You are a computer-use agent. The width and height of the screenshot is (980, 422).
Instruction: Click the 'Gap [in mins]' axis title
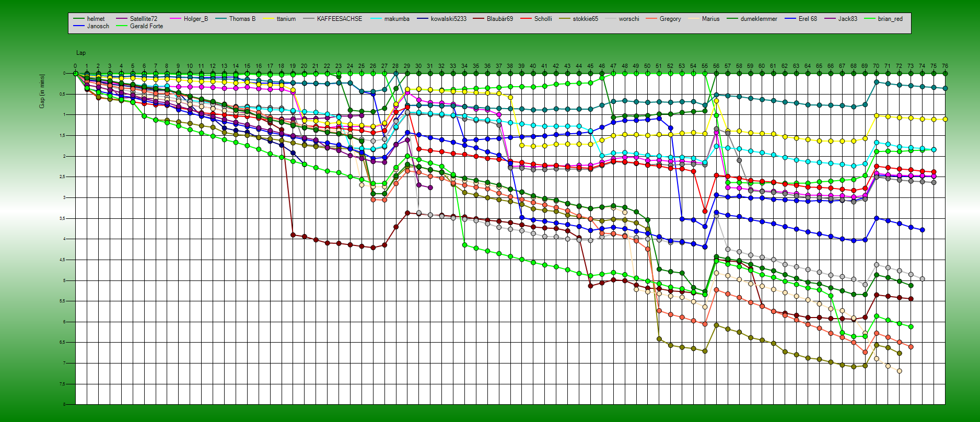42,91
